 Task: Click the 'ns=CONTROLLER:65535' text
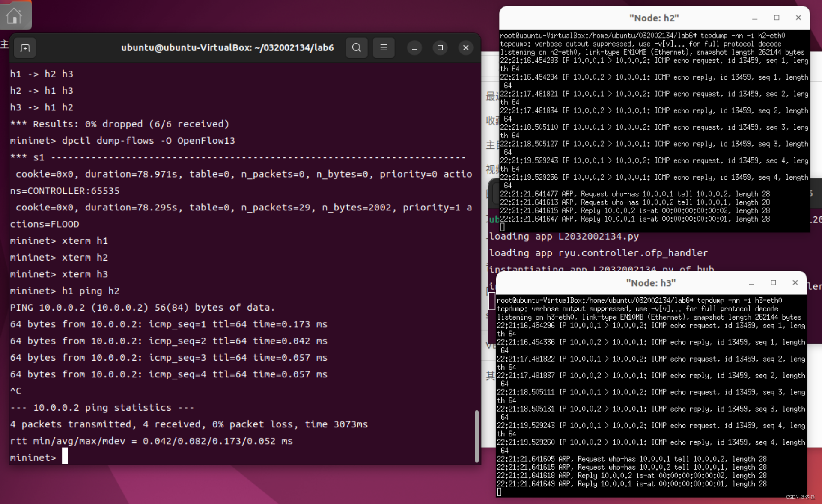click(65, 191)
